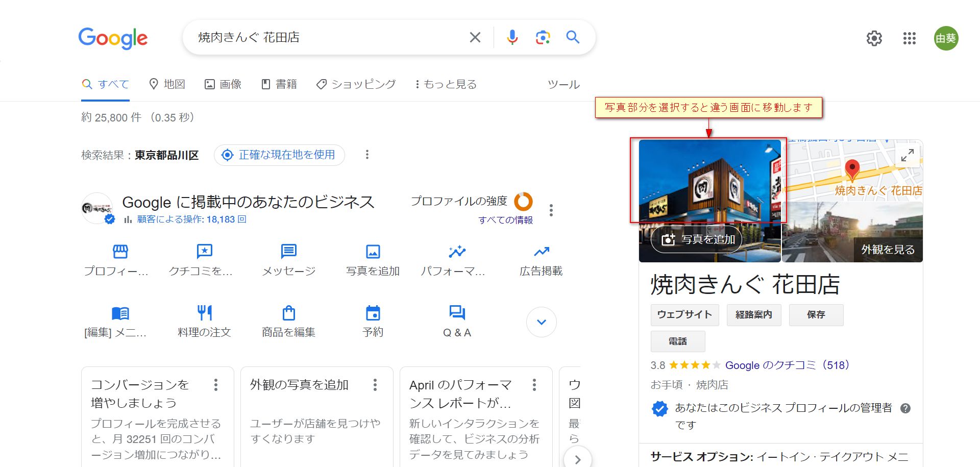Open the 商品を編集 product edit icon
980x467 pixels.
click(288, 313)
